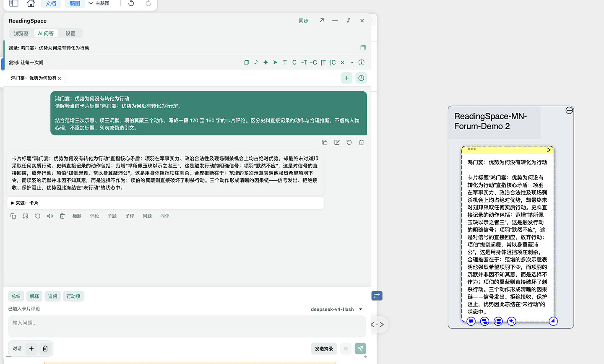Edit the green user prompt message
The height and width of the screenshot is (364, 604).
point(337,143)
